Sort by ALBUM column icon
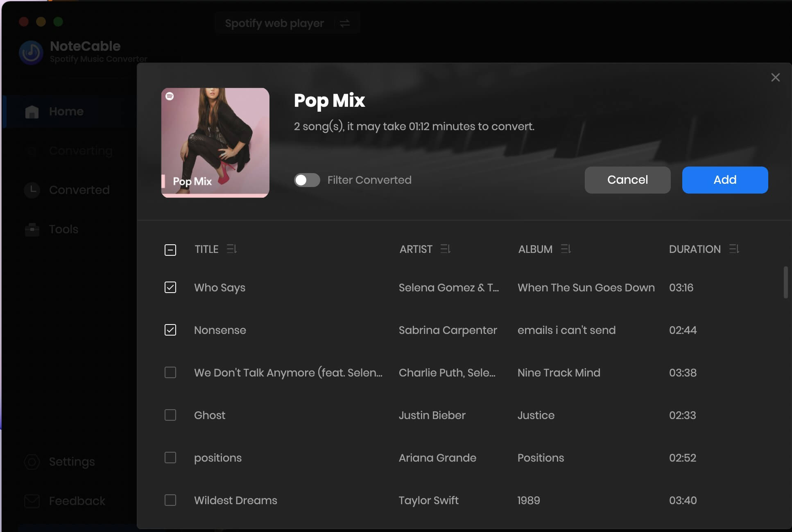The height and width of the screenshot is (532, 792). coord(566,249)
